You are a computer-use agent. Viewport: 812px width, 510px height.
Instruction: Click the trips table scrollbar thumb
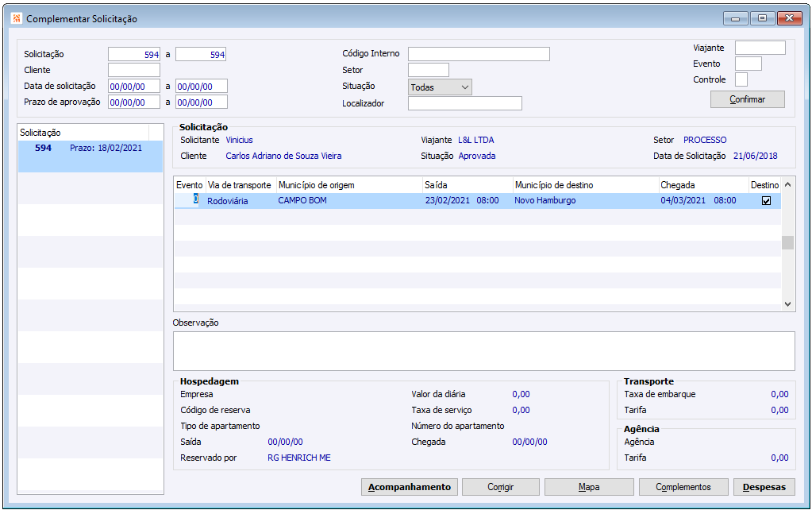[x=787, y=242]
